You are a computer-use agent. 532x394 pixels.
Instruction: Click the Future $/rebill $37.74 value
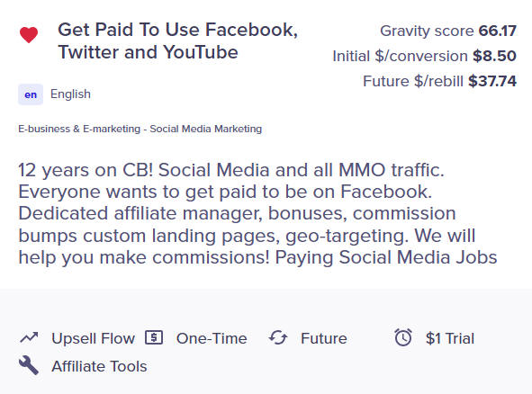tap(492, 81)
